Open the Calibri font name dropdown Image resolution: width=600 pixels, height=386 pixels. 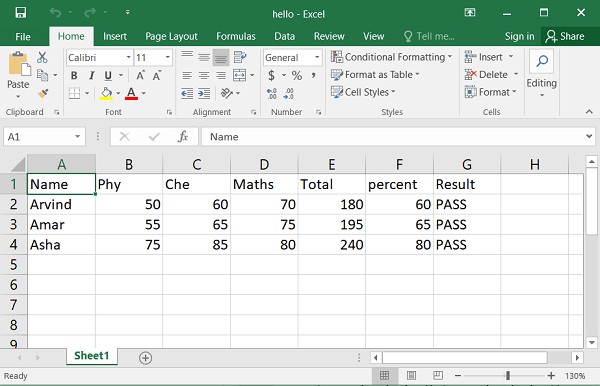pyautogui.click(x=129, y=57)
